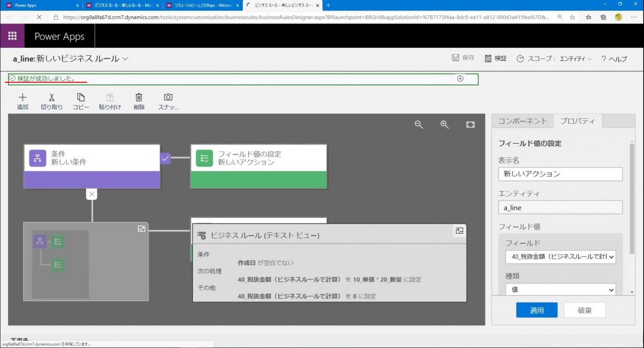Click the entity a_line input field
644x348 pixels.
tap(560, 207)
